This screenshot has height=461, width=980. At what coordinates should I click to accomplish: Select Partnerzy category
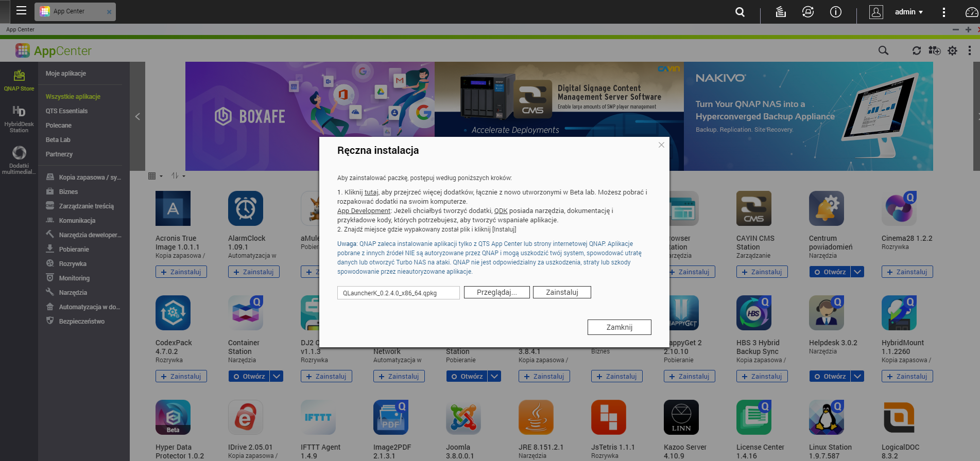pos(59,154)
